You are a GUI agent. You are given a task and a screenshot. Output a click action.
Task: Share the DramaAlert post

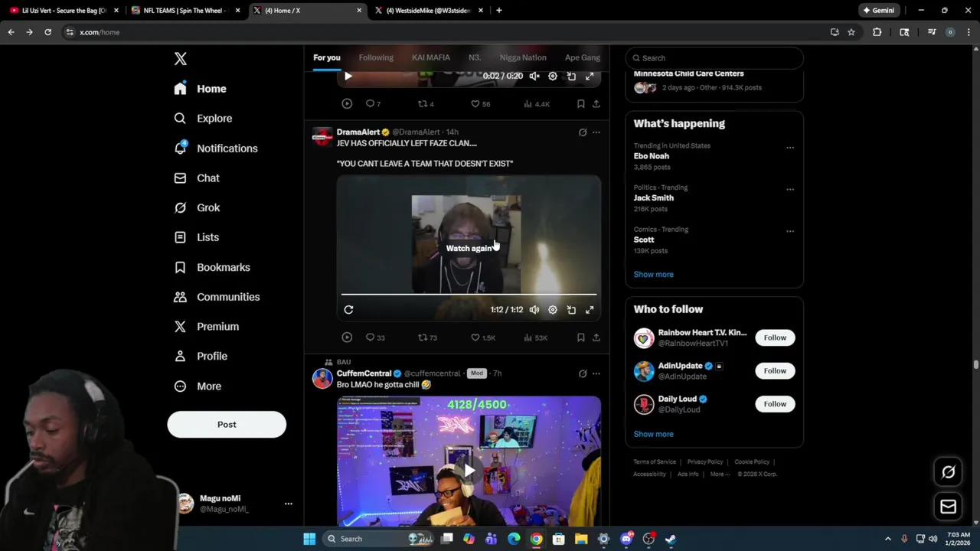pos(596,337)
